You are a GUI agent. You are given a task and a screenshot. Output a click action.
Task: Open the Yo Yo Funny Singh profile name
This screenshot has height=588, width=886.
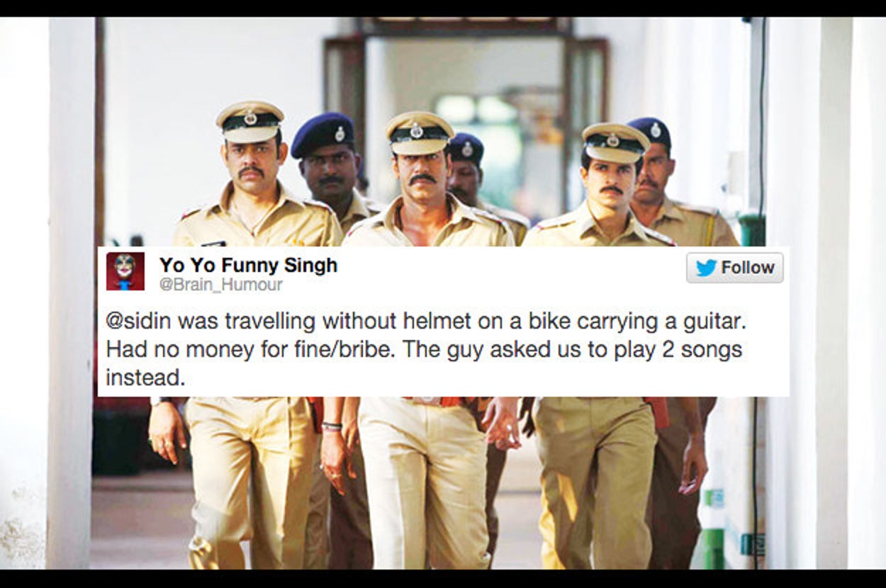coord(248,265)
